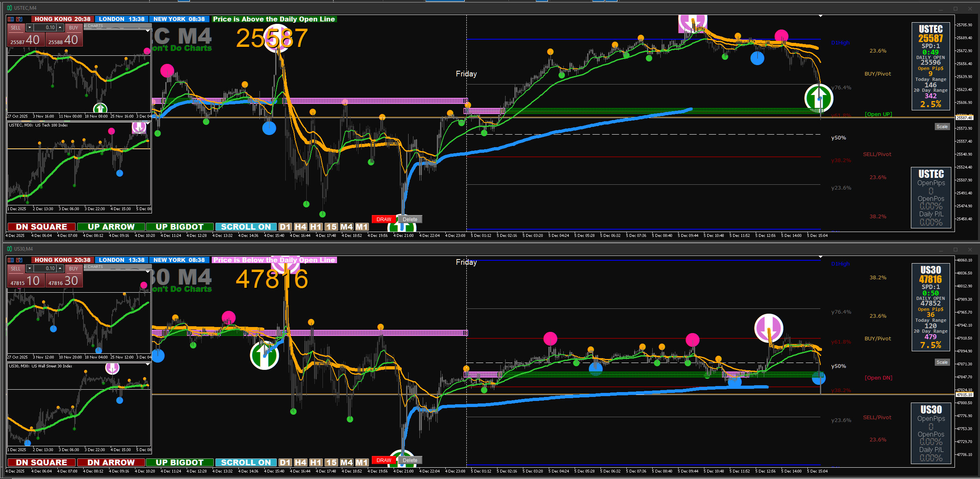Switch US30 chart to M1 timeframe
Image resolution: width=980 pixels, height=479 pixels.
[362, 462]
